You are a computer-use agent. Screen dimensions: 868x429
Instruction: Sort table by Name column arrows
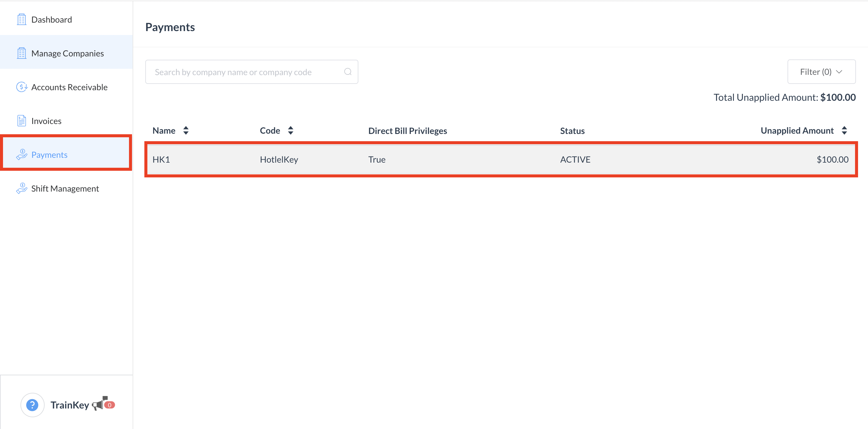pos(186,131)
